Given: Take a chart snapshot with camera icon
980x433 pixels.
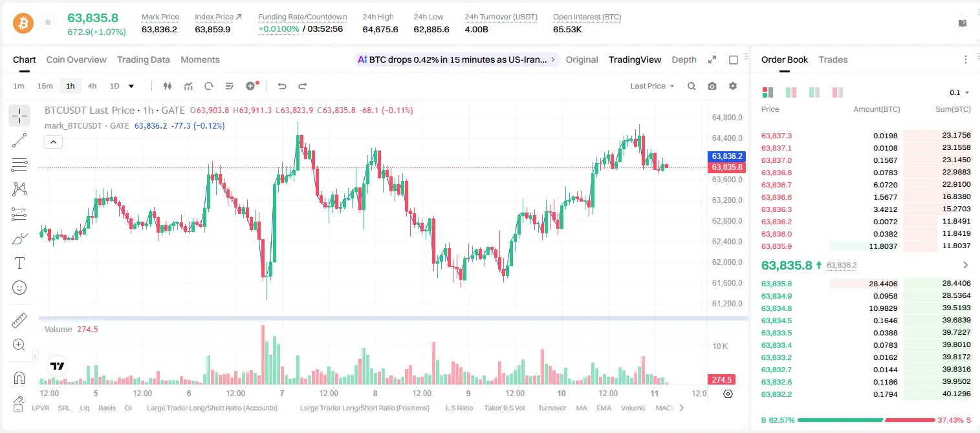Looking at the screenshot, I should pyautogui.click(x=712, y=86).
